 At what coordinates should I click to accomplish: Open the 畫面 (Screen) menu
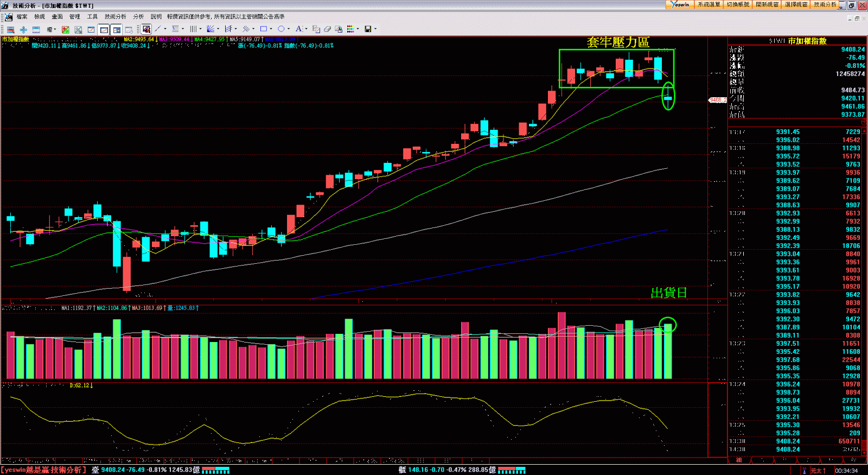(x=57, y=17)
